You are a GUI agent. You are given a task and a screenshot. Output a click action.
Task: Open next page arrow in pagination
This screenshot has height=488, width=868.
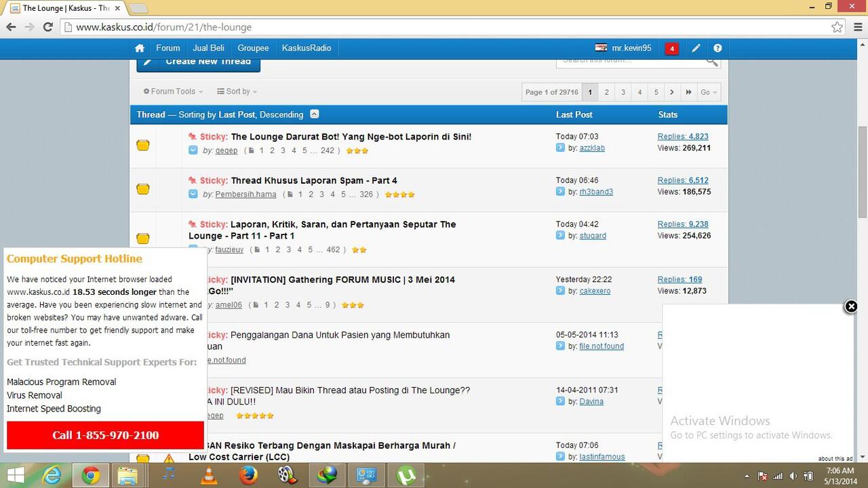click(x=672, y=92)
